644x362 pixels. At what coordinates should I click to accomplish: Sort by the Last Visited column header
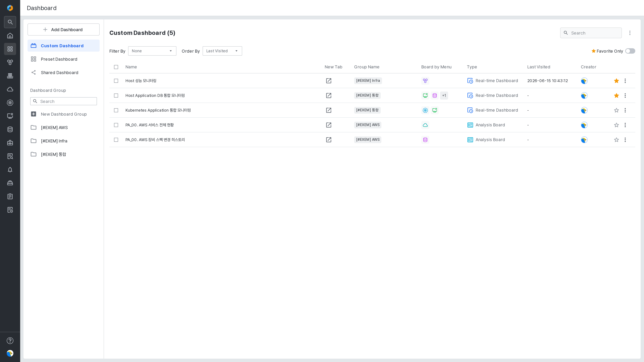(x=539, y=67)
